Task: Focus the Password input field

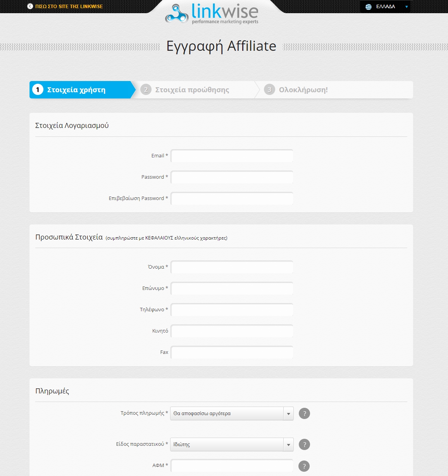Action: tap(232, 177)
